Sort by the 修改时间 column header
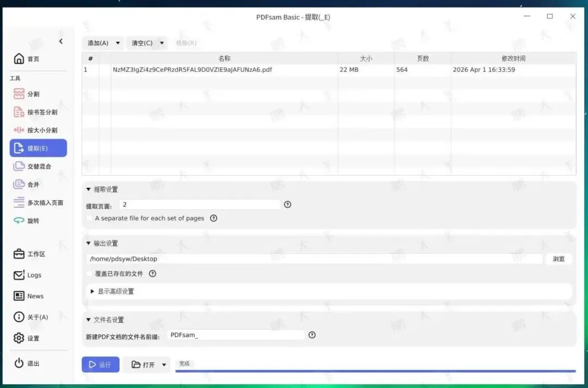 click(513, 58)
